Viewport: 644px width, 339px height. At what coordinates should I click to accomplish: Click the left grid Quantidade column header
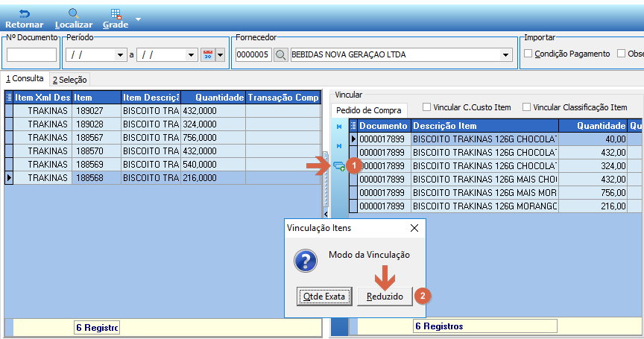[213, 98]
